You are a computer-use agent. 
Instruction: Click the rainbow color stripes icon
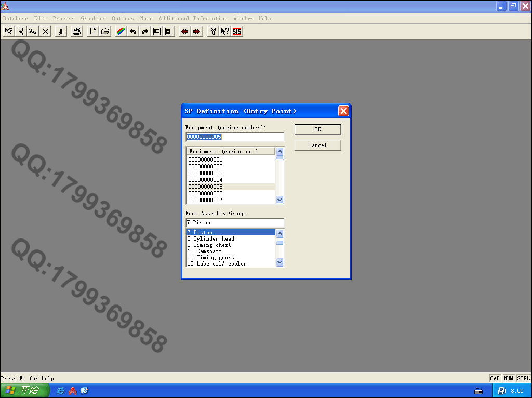point(121,31)
